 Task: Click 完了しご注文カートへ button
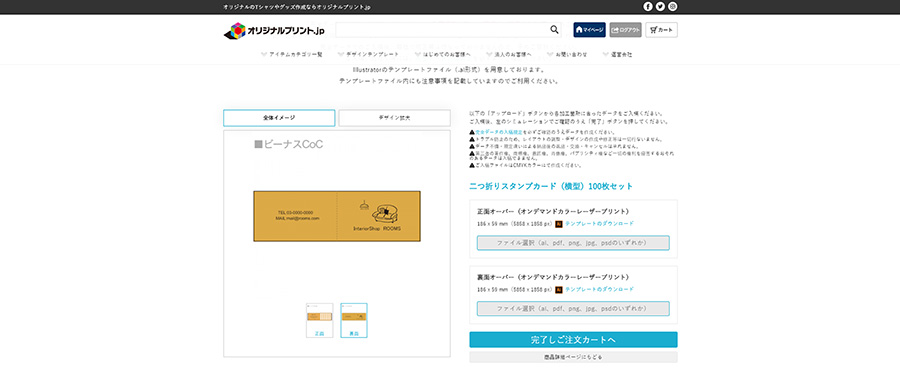click(573, 340)
